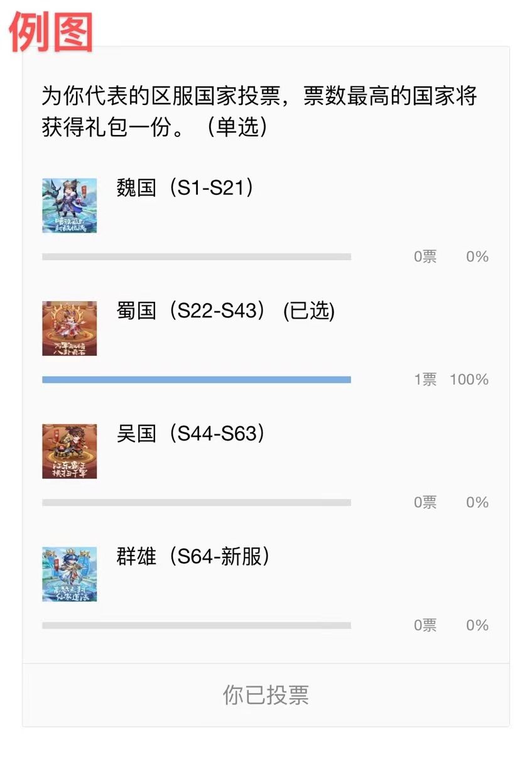Select the 群雄（S64-新服）option label
Screen dimensions: 532x758
click(x=193, y=557)
